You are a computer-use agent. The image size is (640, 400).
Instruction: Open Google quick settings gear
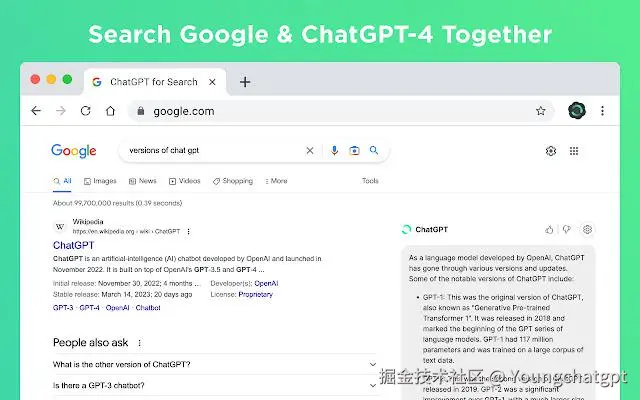coord(551,151)
